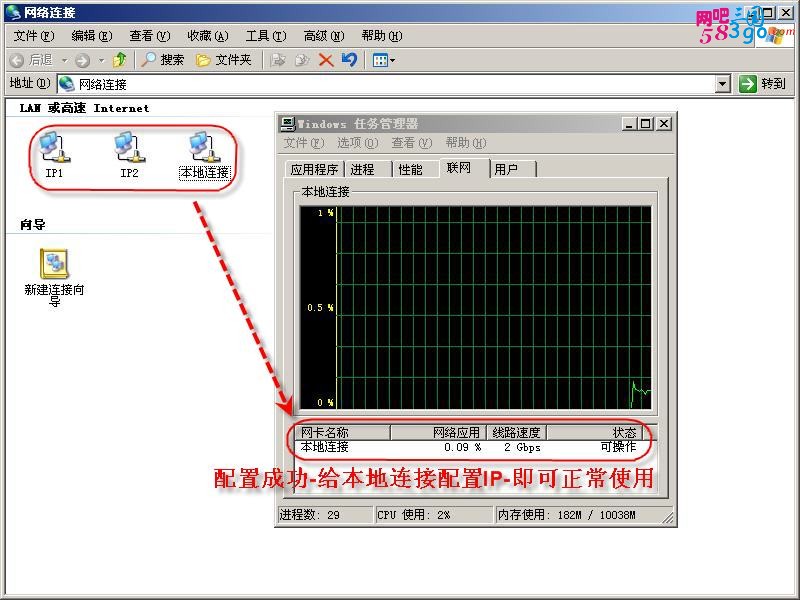Open the 搜索 search tool
Screen dimensions: 800x600
coord(162,60)
